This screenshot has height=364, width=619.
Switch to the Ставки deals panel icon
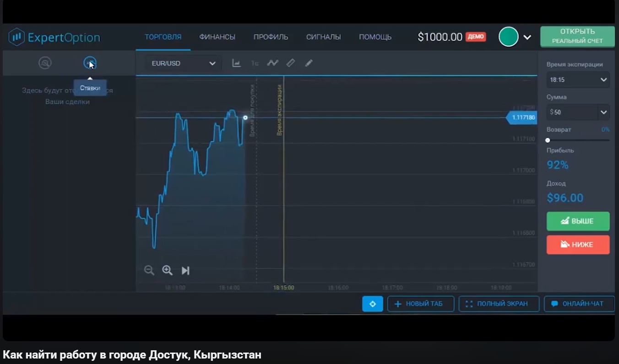(x=90, y=63)
